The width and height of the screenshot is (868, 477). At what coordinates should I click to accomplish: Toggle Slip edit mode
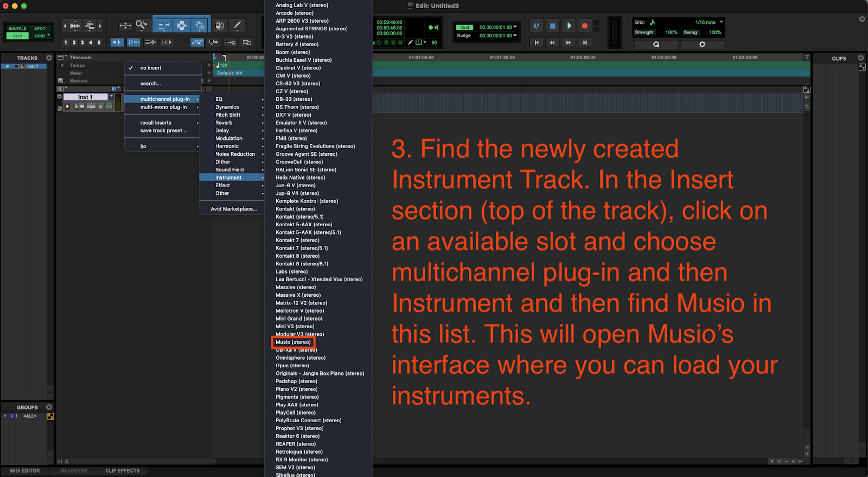click(17, 36)
